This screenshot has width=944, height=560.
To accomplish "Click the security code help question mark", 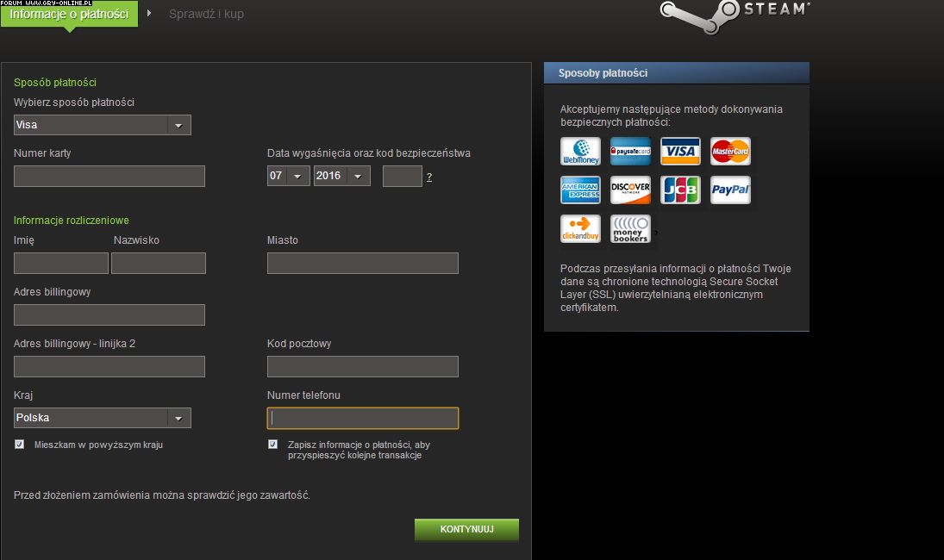I will (x=429, y=177).
